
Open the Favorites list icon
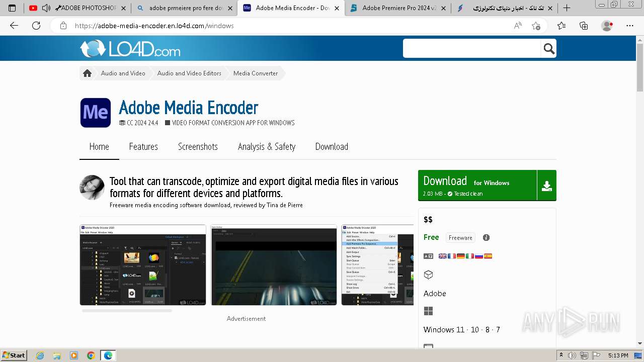[561, 26]
